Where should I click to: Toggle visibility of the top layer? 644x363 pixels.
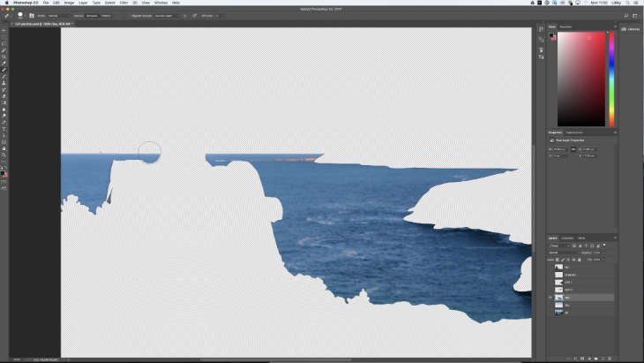(550, 267)
